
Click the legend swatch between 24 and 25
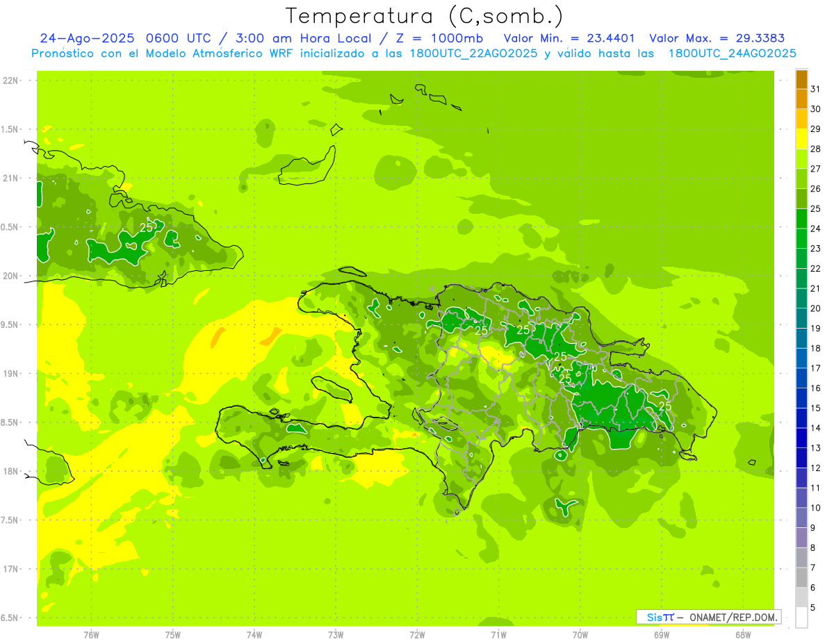(x=801, y=219)
